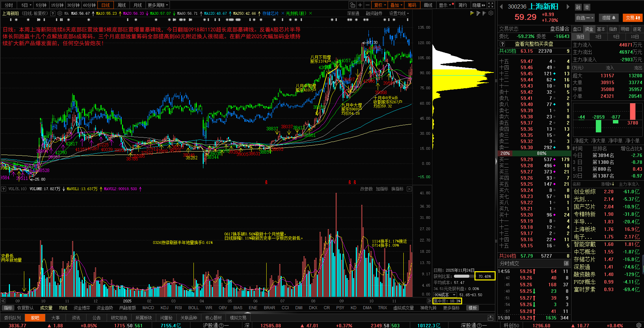Click the fullscreen expand icon

491,5
